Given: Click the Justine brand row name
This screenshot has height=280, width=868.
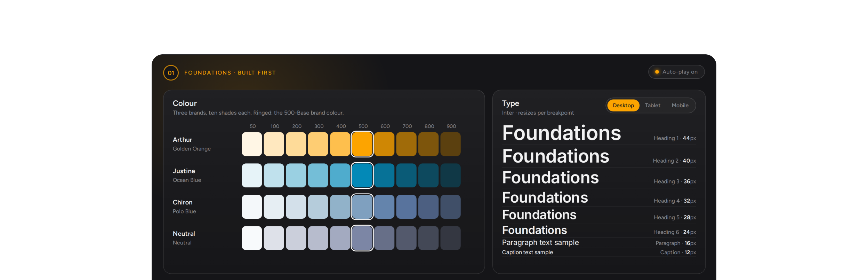Looking at the screenshot, I should 184,171.
